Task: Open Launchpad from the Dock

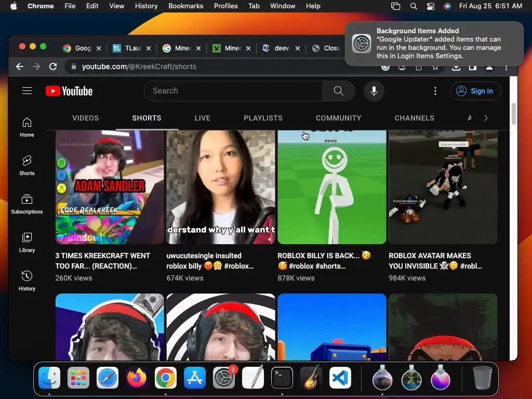Action: (78, 378)
